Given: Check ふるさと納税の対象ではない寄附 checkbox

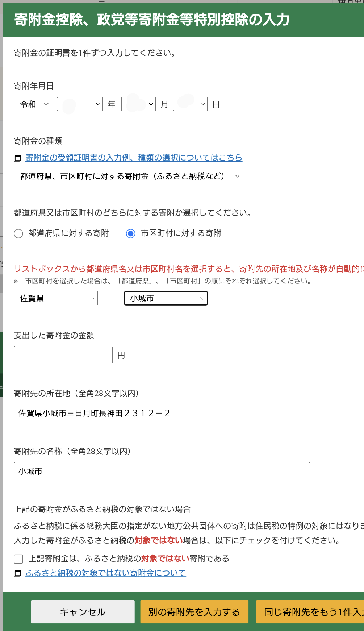Looking at the screenshot, I should coord(18,559).
